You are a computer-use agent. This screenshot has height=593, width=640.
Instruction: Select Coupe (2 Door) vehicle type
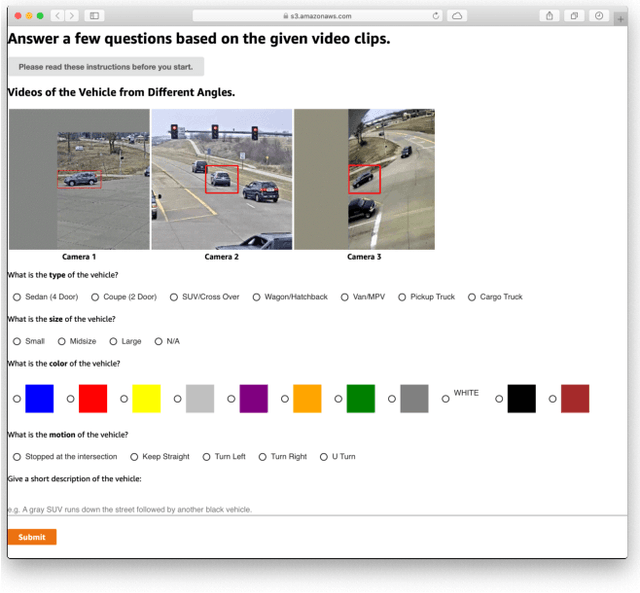95,297
